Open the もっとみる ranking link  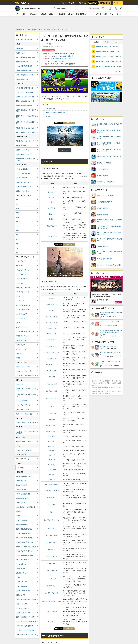click(x=118, y=71)
